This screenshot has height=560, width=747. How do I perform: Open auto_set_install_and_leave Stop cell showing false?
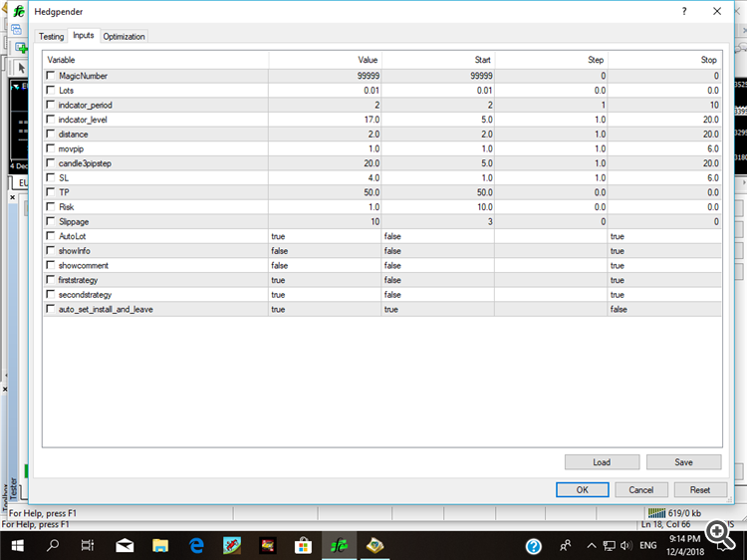pyautogui.click(x=664, y=309)
